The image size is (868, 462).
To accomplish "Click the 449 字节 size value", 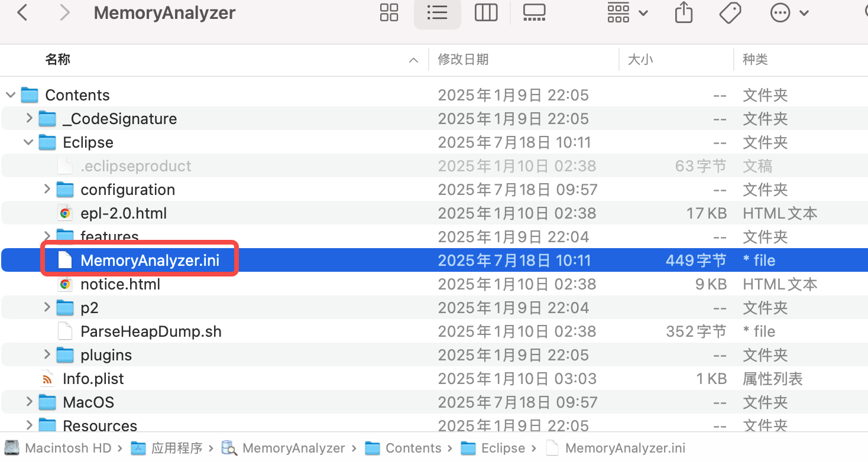I will coord(696,261).
